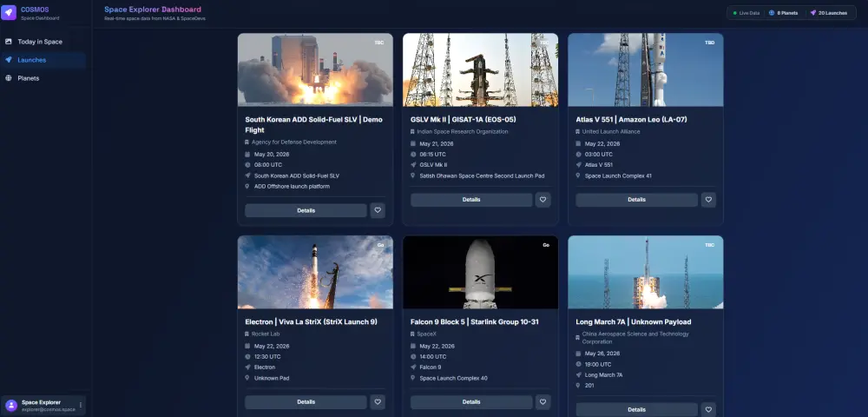Open Details for Falcon 9 Starlink Group 10-31
This screenshot has width=868, height=417.
[x=471, y=402]
